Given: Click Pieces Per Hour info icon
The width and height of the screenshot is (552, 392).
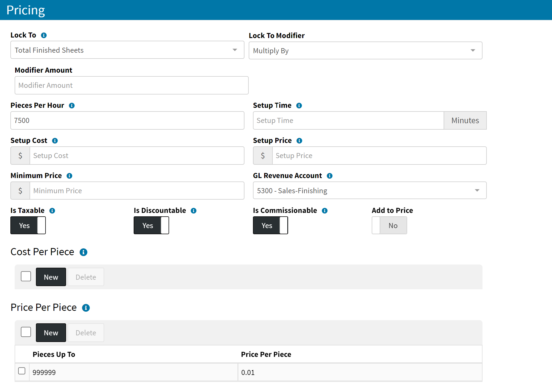Looking at the screenshot, I should 72,105.
